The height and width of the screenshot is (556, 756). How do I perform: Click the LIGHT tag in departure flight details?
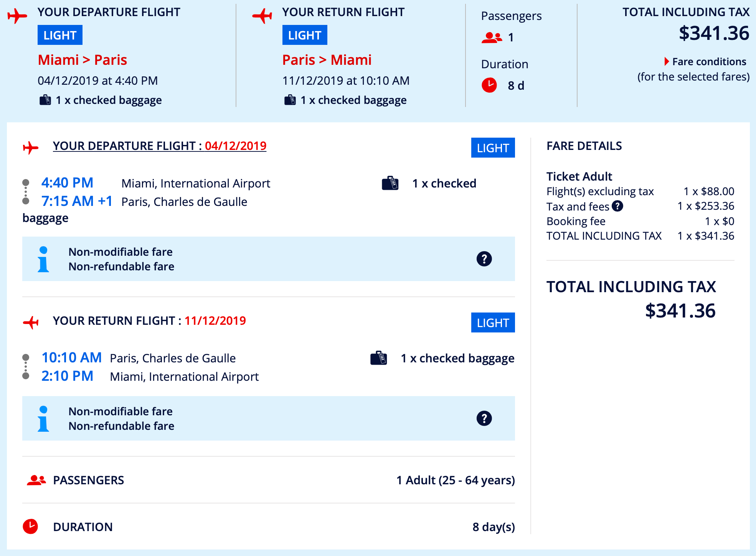(493, 148)
